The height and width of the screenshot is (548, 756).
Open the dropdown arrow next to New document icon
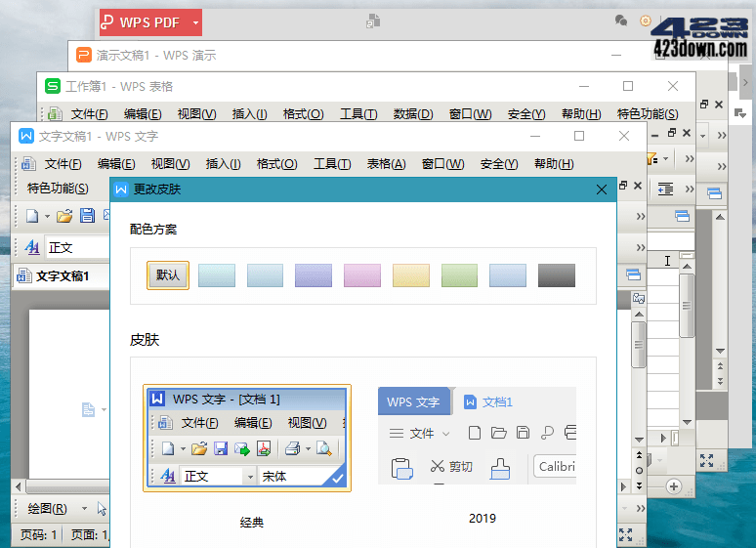[47, 216]
